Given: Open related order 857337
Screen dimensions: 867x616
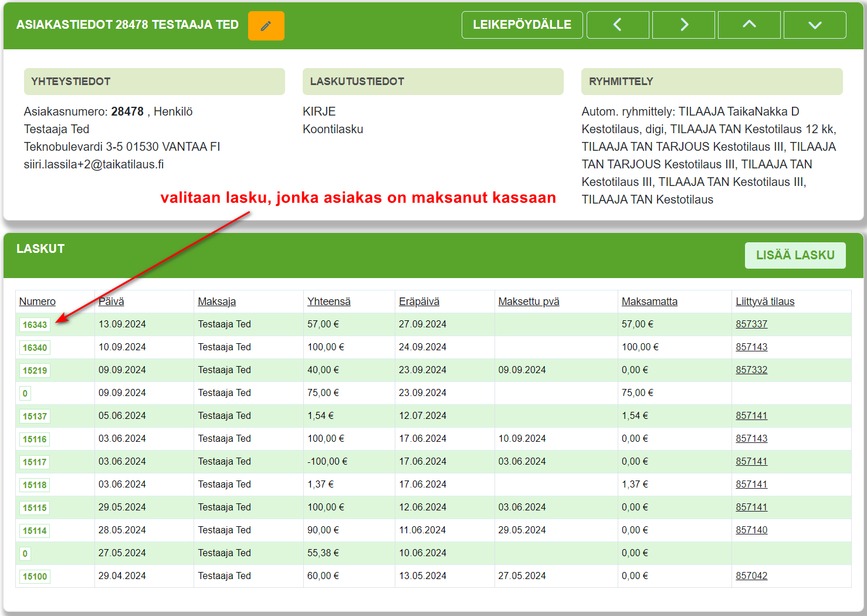Looking at the screenshot, I should (751, 324).
